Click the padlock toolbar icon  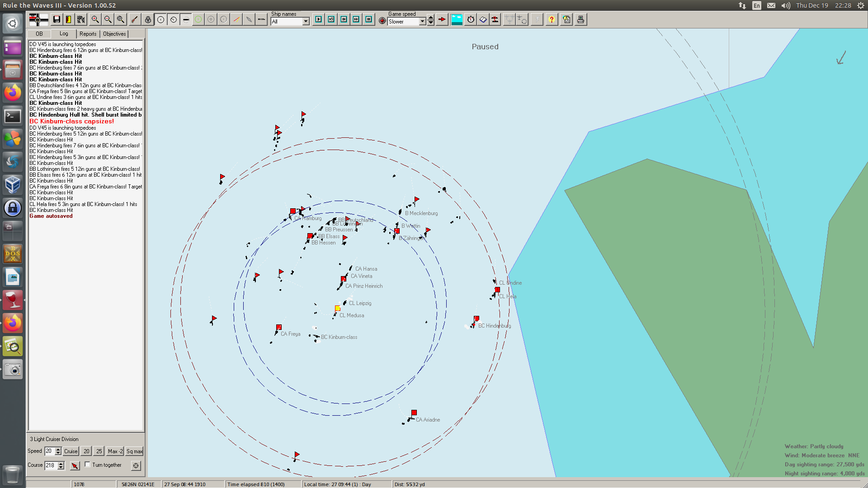click(x=148, y=19)
